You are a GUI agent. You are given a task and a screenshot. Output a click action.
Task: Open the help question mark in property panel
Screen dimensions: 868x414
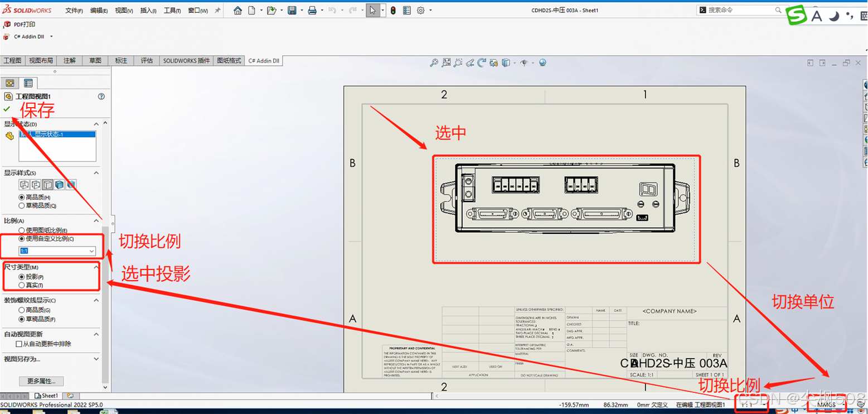(x=101, y=97)
